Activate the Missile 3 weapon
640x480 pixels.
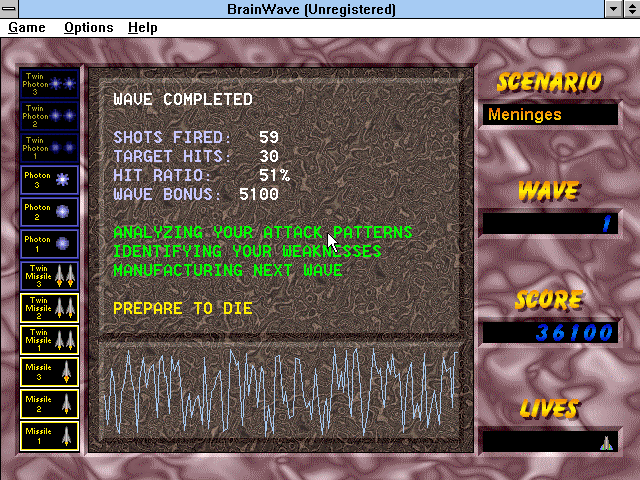49,372
